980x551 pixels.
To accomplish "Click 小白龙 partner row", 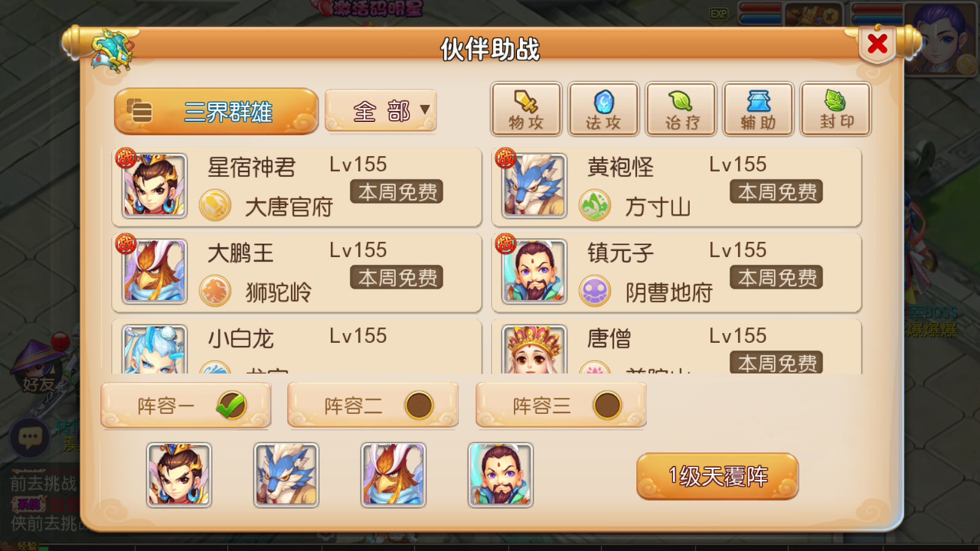I will [x=297, y=347].
